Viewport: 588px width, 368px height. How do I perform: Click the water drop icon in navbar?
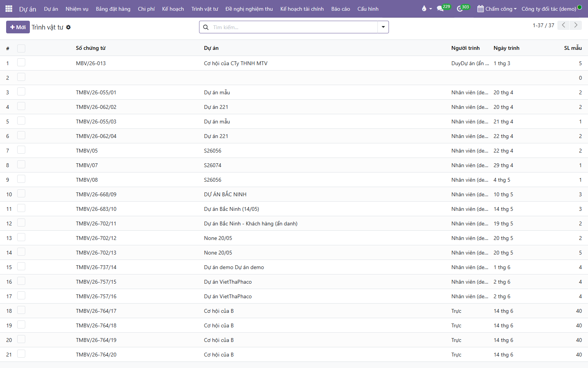(x=424, y=9)
